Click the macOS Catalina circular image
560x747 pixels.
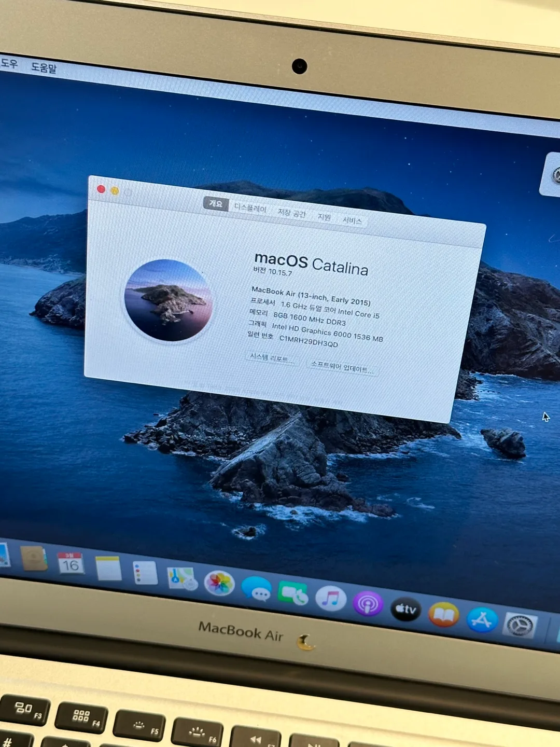click(x=169, y=300)
